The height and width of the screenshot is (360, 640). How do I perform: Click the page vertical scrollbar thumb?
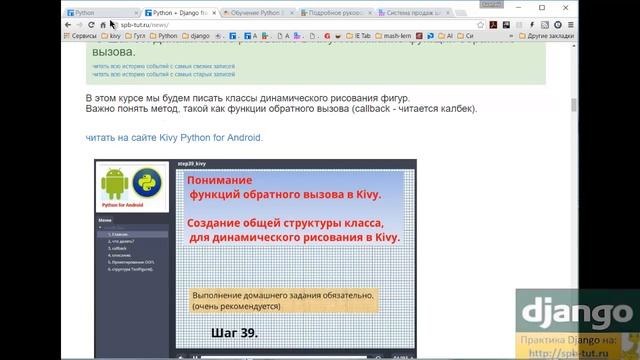[574, 105]
